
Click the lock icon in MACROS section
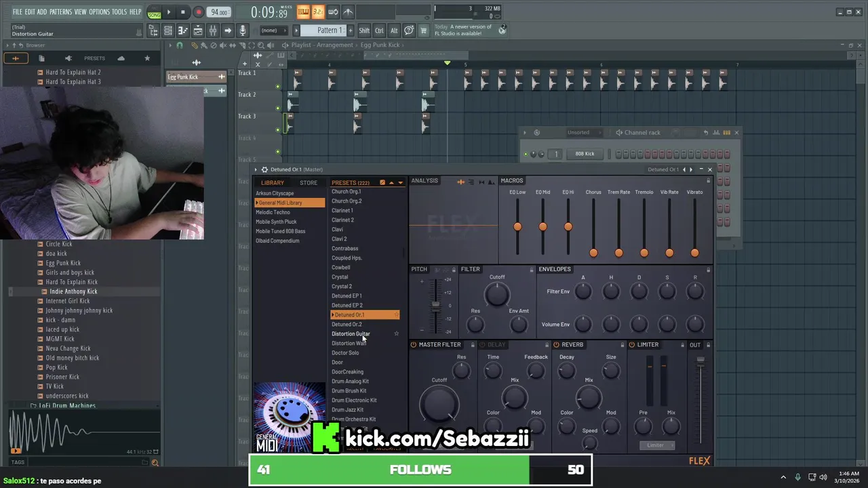click(708, 181)
